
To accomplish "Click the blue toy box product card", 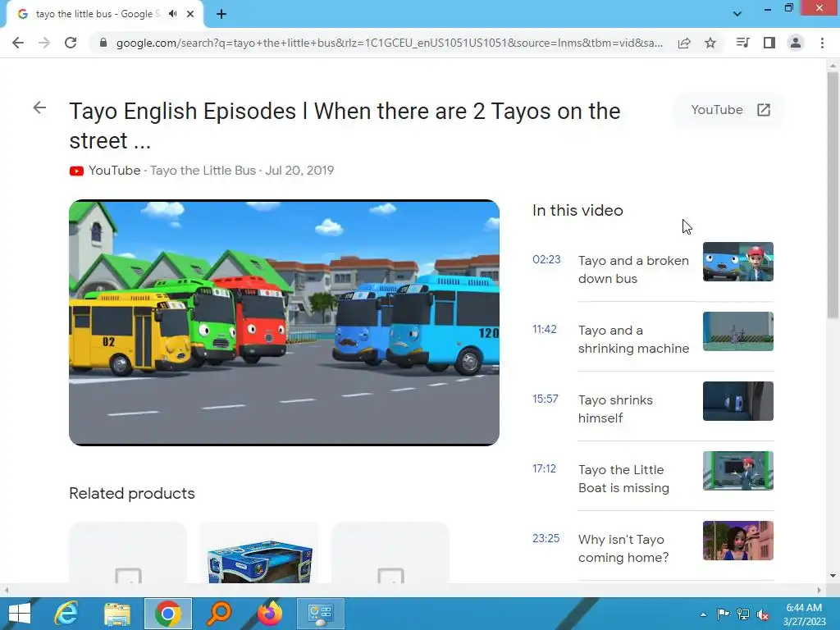I will click(259, 553).
